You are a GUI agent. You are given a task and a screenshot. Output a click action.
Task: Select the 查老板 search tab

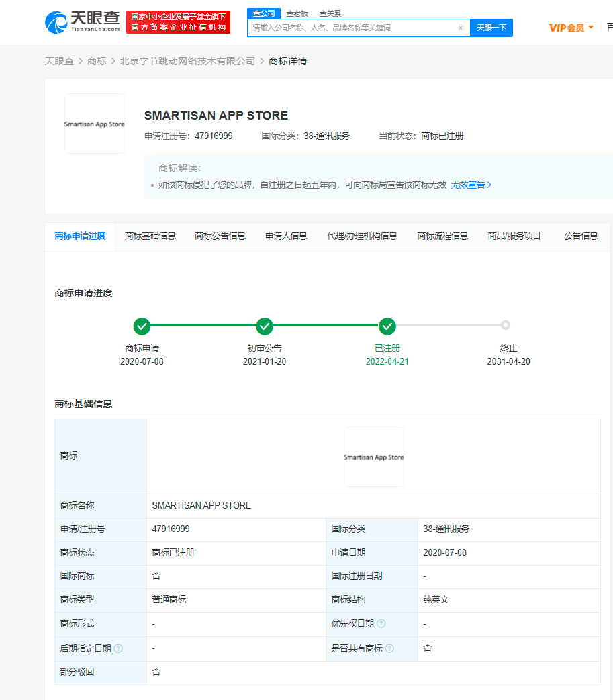[x=297, y=13]
